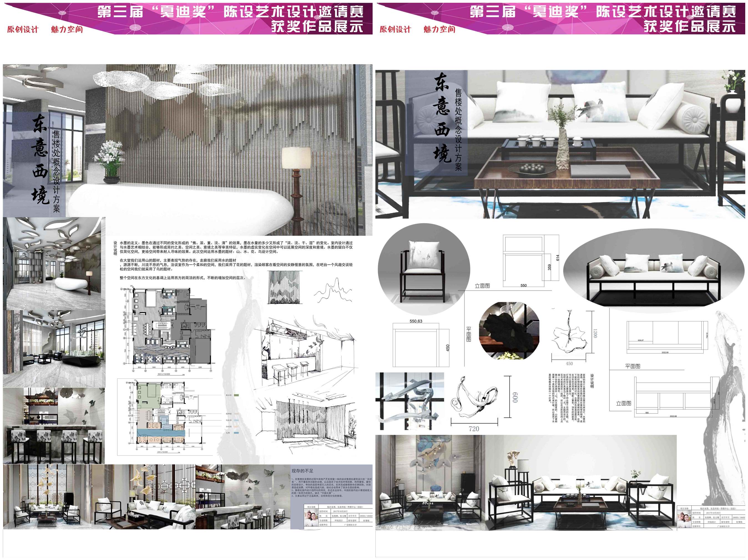Click "原创设计" on the right poster banner
Screen dimensions: 748x560
coord(395,29)
